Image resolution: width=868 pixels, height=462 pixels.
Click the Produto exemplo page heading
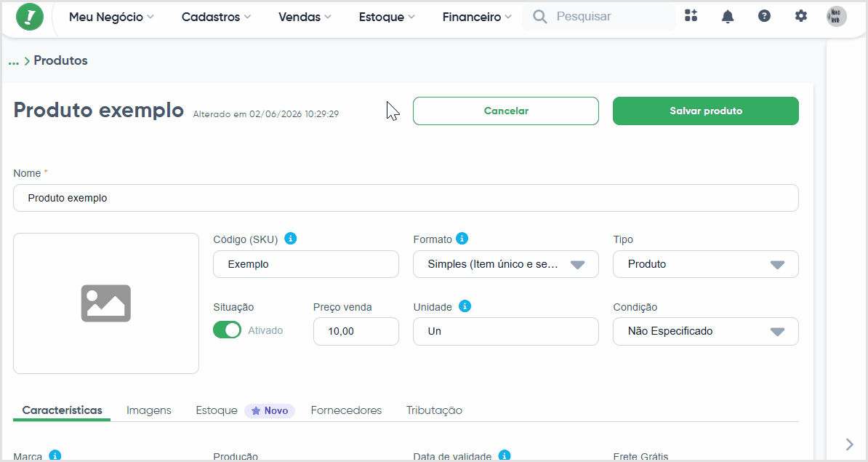click(x=99, y=110)
